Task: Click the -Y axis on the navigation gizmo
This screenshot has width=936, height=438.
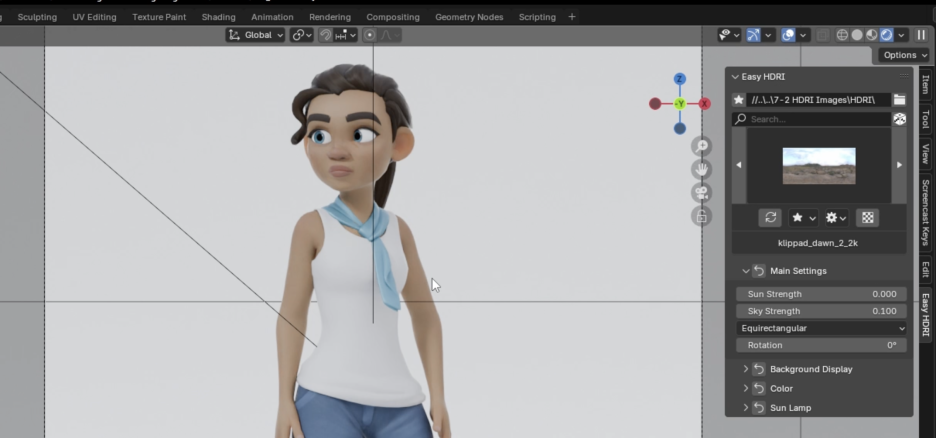Action: tap(680, 104)
